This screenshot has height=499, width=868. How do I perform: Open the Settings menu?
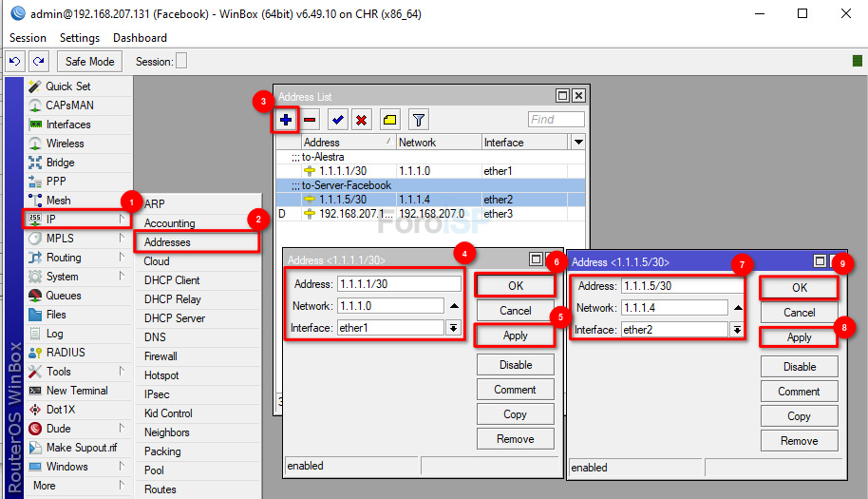click(79, 38)
